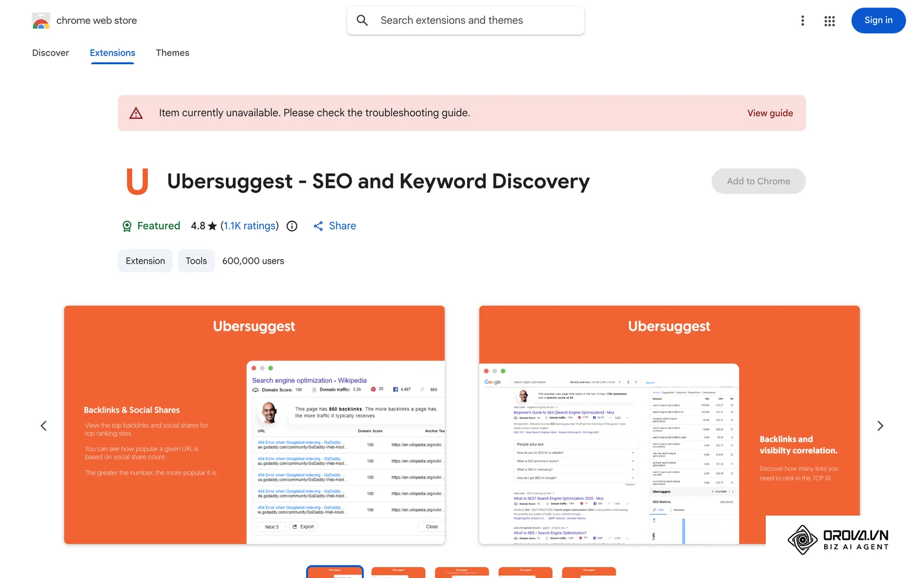
Task: Show the next screenshot with right arrow
Action: (880, 426)
